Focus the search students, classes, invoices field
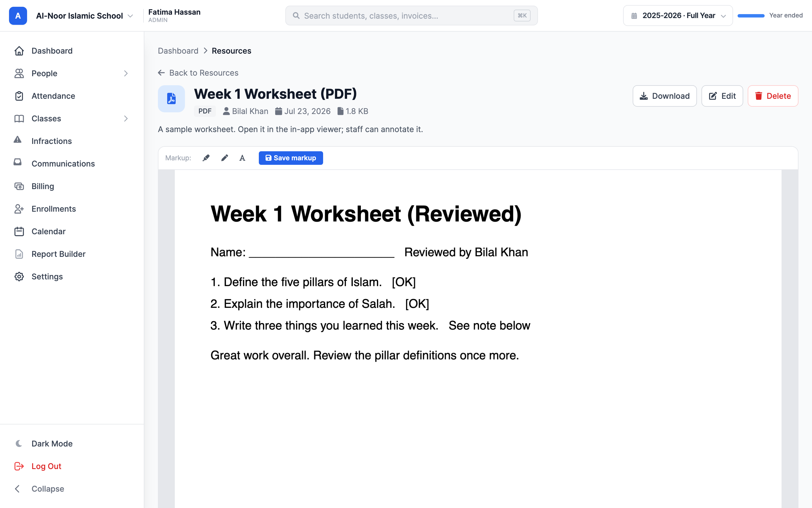 coord(411,16)
